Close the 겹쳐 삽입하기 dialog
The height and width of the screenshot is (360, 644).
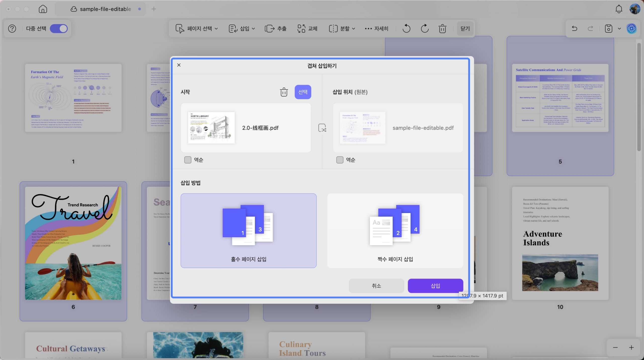pyautogui.click(x=179, y=65)
